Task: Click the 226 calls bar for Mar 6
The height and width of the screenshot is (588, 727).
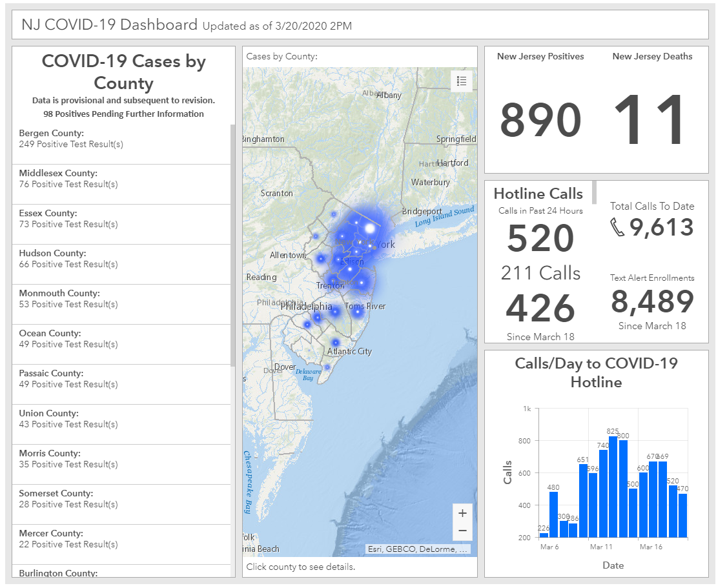Action: [544, 535]
